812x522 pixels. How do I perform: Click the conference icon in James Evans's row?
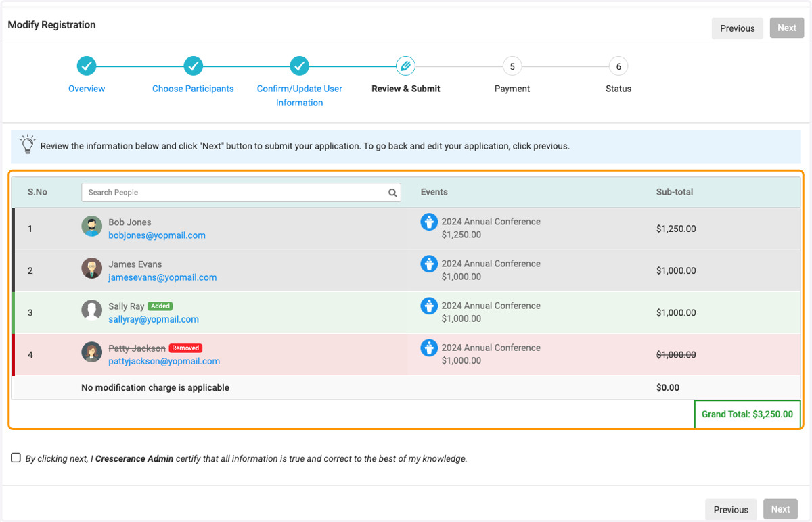coord(429,264)
